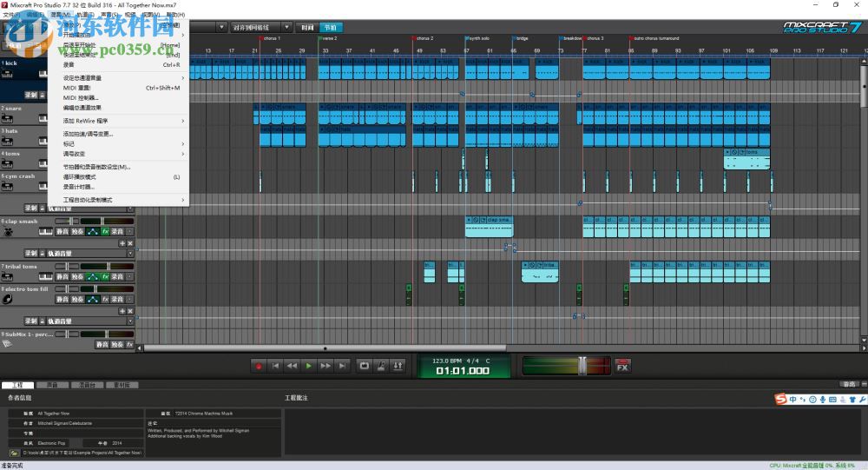
Task: Toggle lock on the lane under clap smash
Action: [x=42, y=254]
